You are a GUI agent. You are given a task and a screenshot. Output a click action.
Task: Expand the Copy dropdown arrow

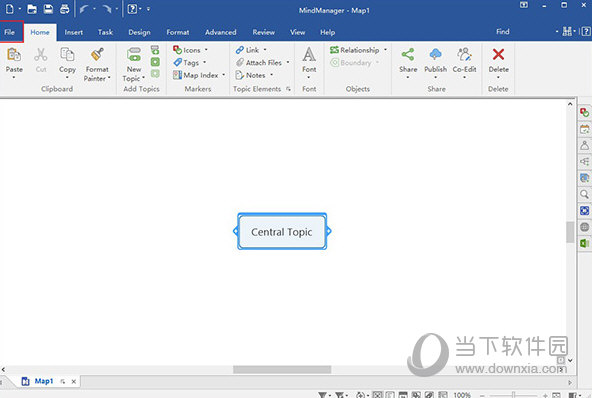pyautogui.click(x=67, y=77)
